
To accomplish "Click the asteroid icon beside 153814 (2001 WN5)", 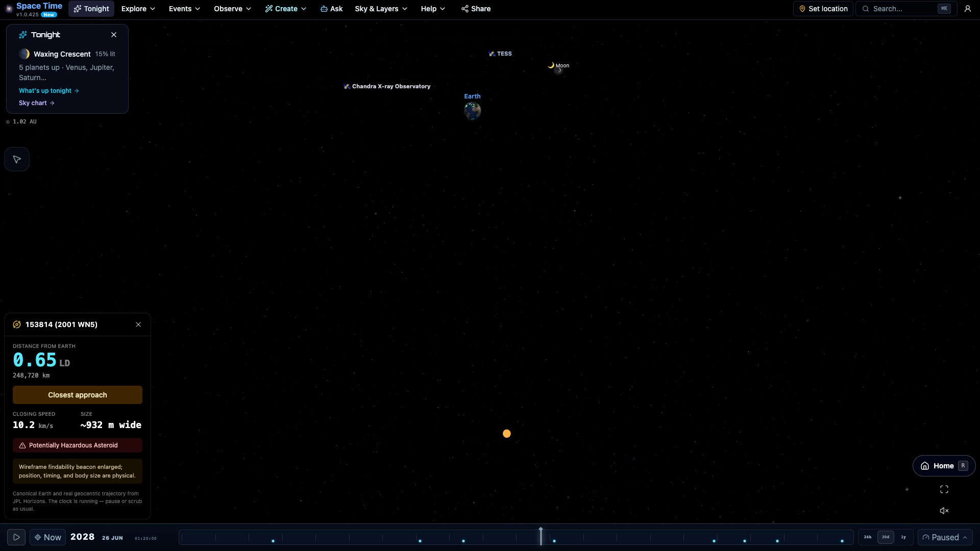I will click(17, 324).
